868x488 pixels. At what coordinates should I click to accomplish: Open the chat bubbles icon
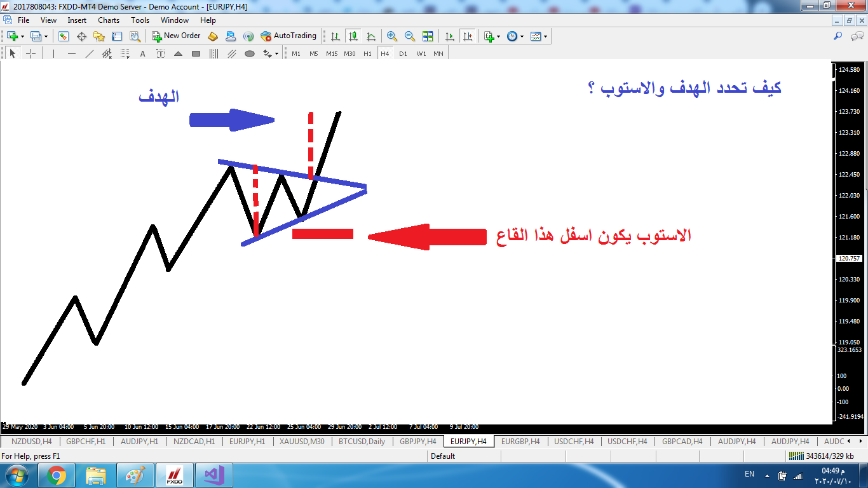click(856, 36)
